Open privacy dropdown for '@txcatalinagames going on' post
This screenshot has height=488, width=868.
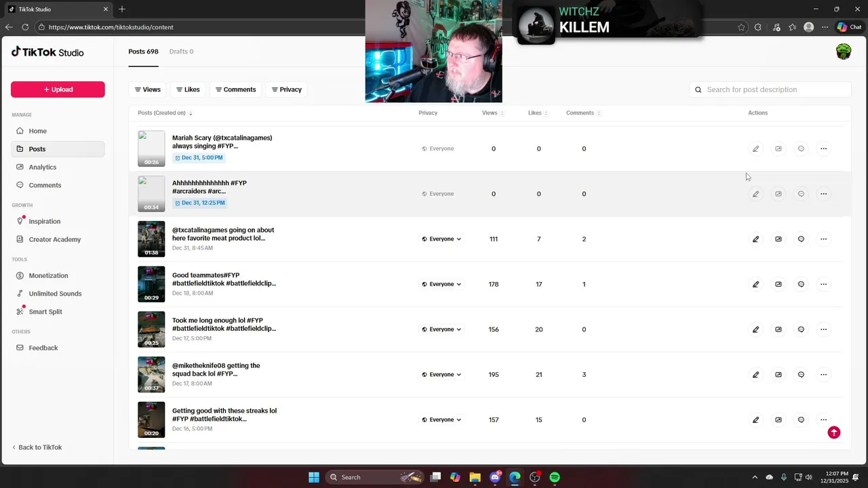pyautogui.click(x=441, y=239)
